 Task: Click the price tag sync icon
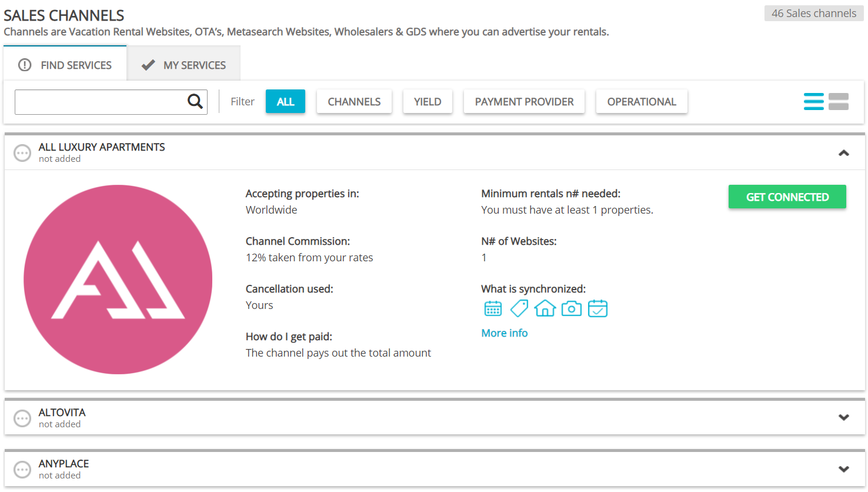point(519,308)
